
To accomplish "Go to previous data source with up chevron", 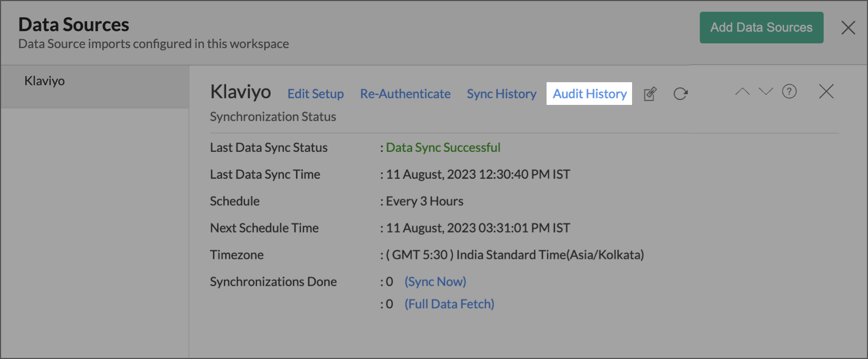I will click(742, 91).
